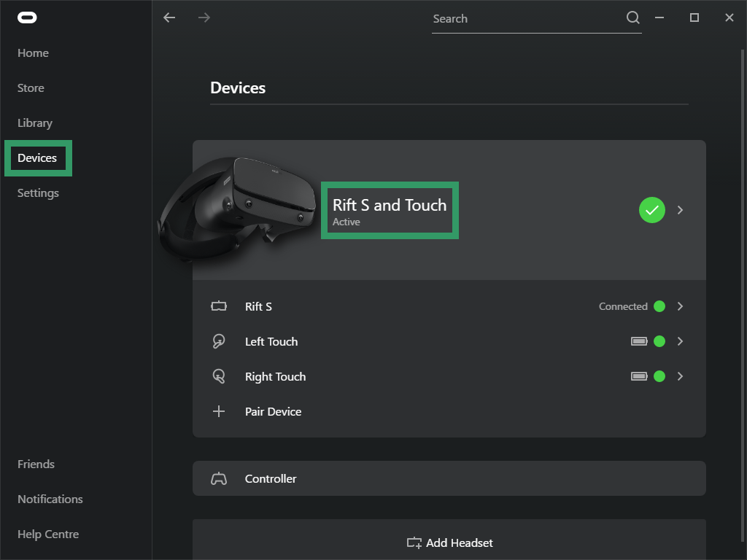Click the Controller gamepad icon

click(x=219, y=478)
